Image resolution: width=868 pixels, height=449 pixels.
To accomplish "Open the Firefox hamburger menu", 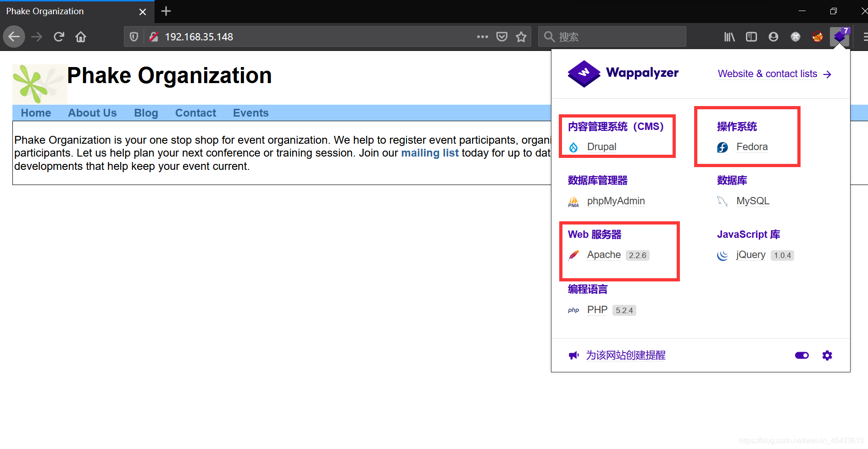I will [865, 37].
